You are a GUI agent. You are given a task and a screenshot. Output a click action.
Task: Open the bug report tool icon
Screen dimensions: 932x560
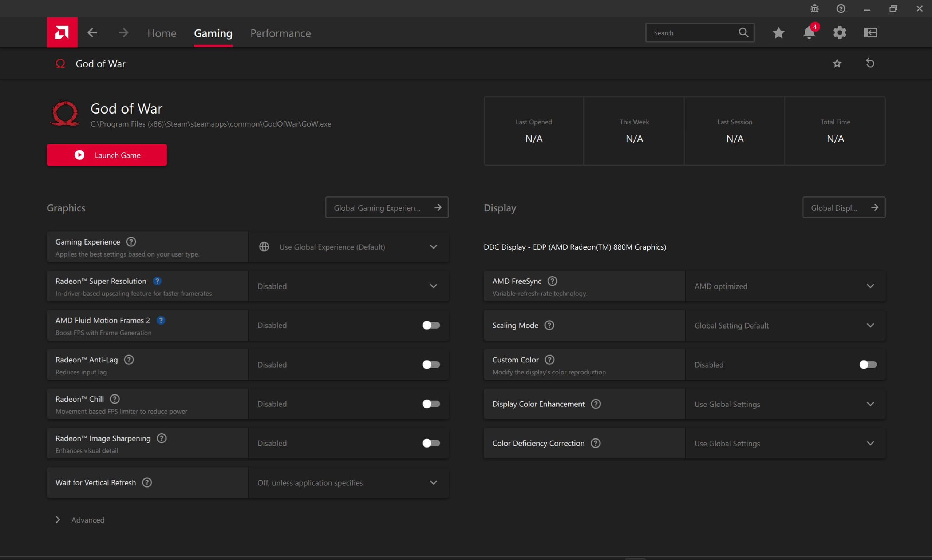click(815, 9)
